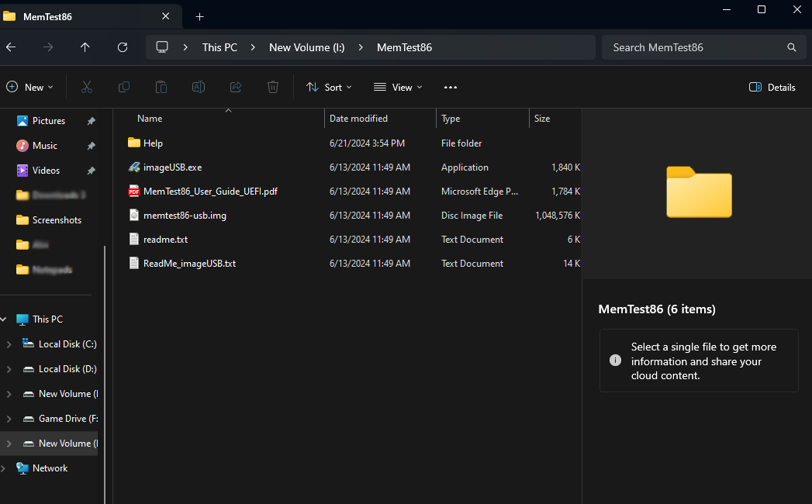
Task: Click the Paste clipboard icon
Action: click(161, 87)
